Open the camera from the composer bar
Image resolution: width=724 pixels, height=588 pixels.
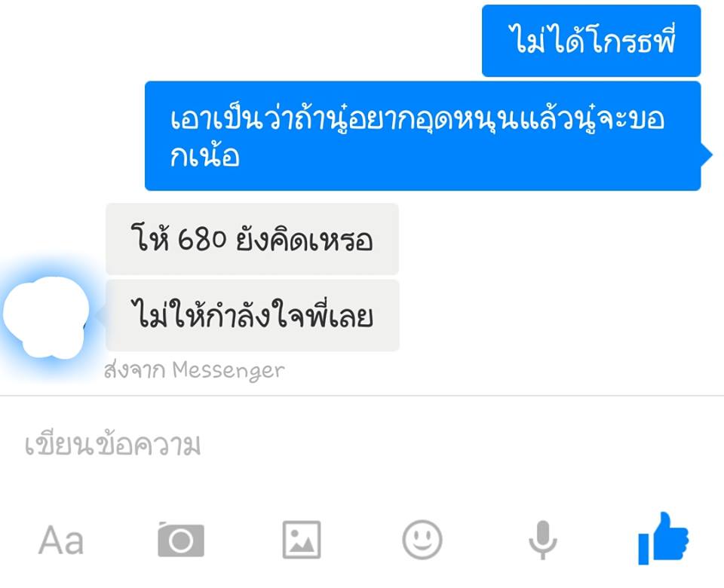(x=181, y=540)
